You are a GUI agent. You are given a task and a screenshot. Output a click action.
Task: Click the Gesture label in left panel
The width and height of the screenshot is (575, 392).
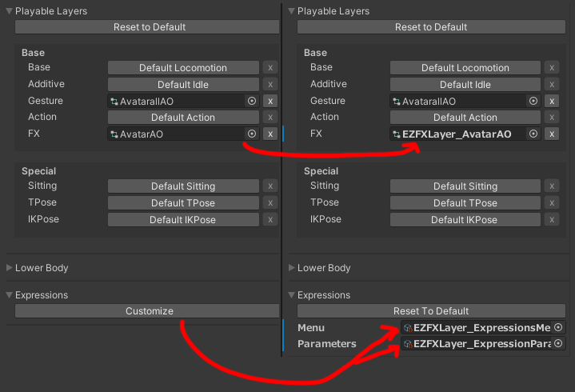(46, 101)
